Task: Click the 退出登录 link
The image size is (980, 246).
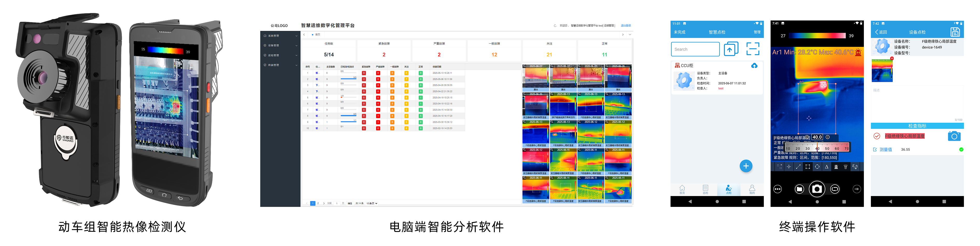Action: tap(625, 26)
